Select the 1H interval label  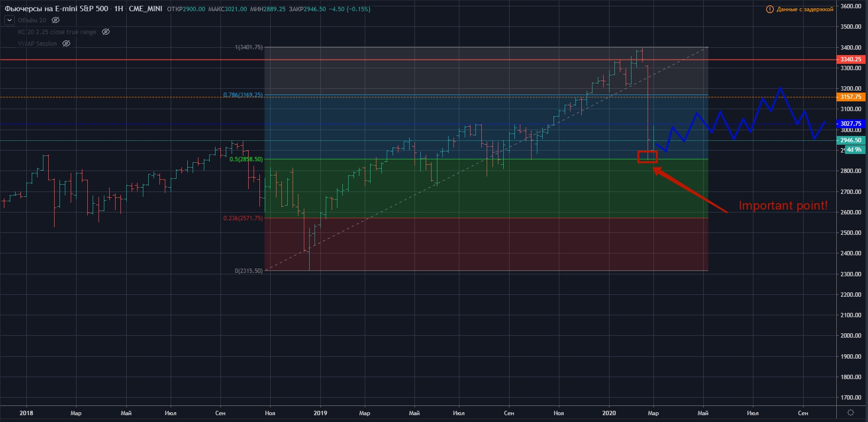[118, 9]
